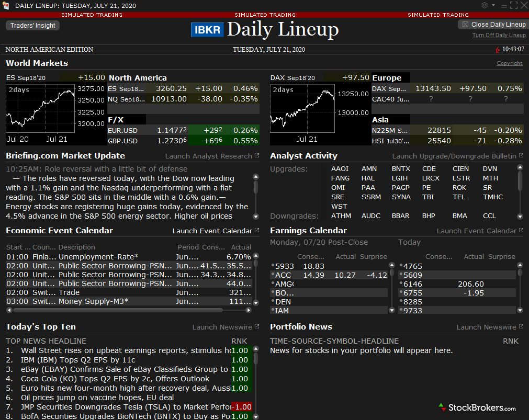This screenshot has width=529, height=420.
Task: Click Turn Off Daily Lineup
Action: pyautogui.click(x=499, y=35)
